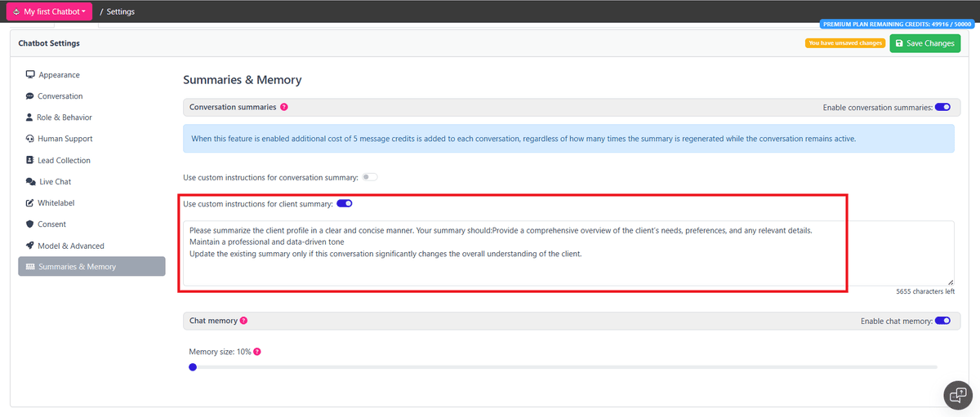Click the Model & Advanced rocket icon
This screenshot has width=980, height=417.
pyautogui.click(x=30, y=246)
